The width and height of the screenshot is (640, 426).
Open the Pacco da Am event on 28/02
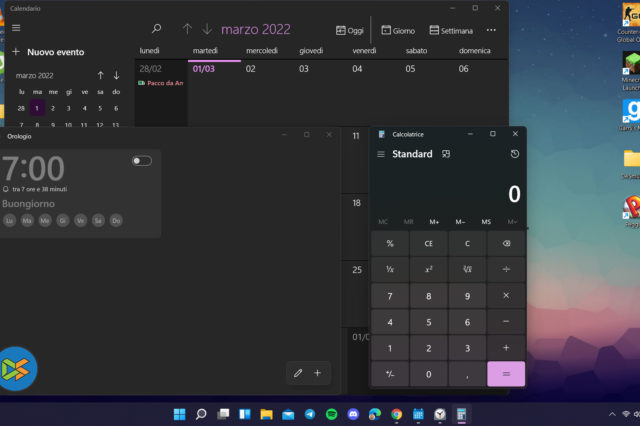pyautogui.click(x=161, y=83)
